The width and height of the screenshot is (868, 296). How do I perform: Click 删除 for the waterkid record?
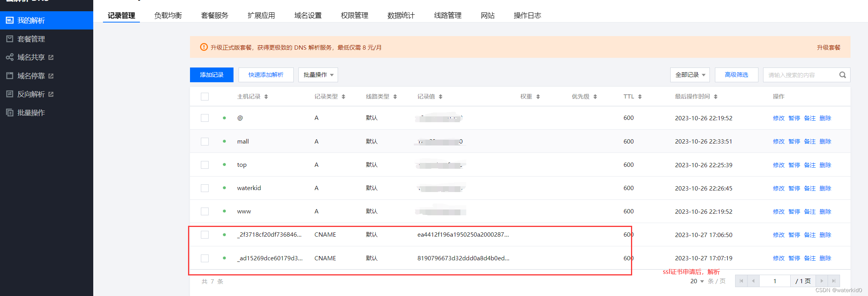point(825,188)
